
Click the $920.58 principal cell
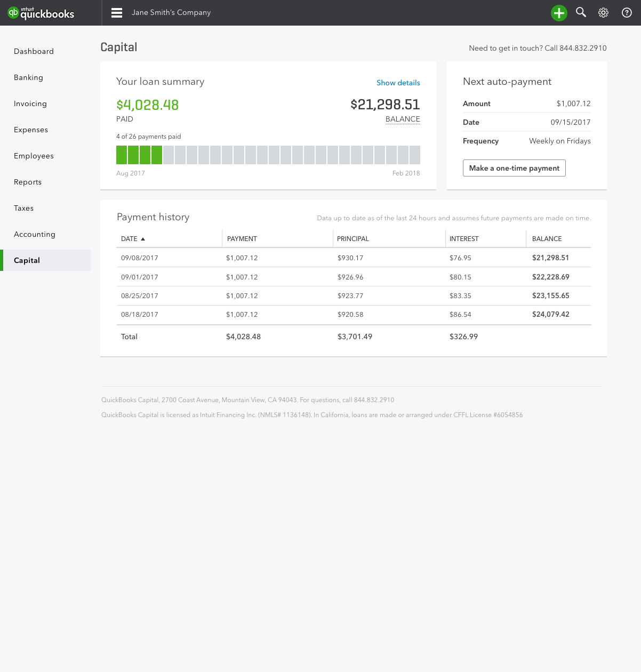pyautogui.click(x=350, y=314)
